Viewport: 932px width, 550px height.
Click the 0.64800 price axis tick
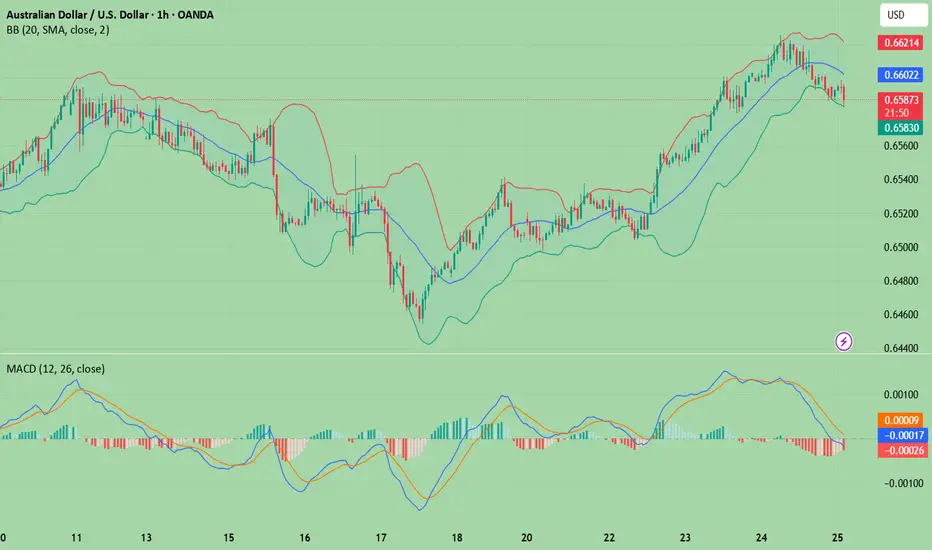click(x=901, y=281)
